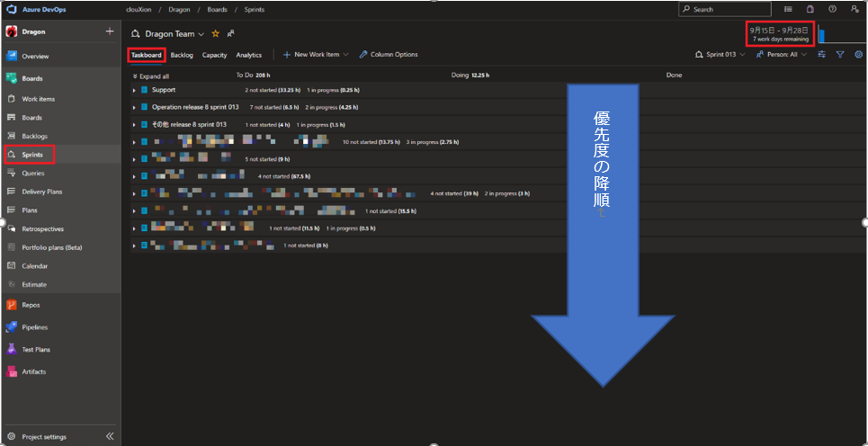Click New Work Item button

coord(311,55)
